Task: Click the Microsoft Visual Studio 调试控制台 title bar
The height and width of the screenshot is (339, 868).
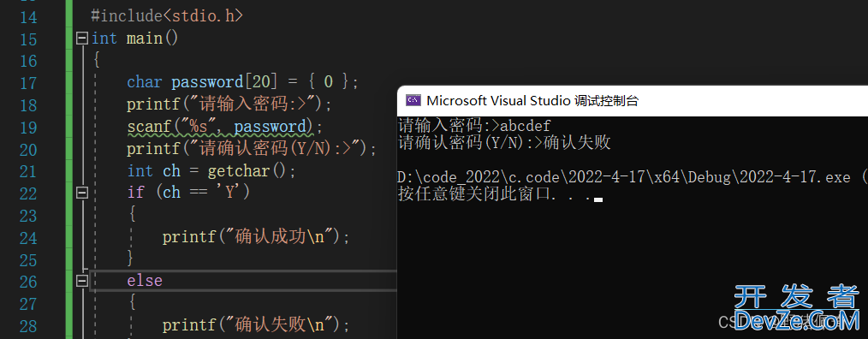Action: tap(633, 100)
